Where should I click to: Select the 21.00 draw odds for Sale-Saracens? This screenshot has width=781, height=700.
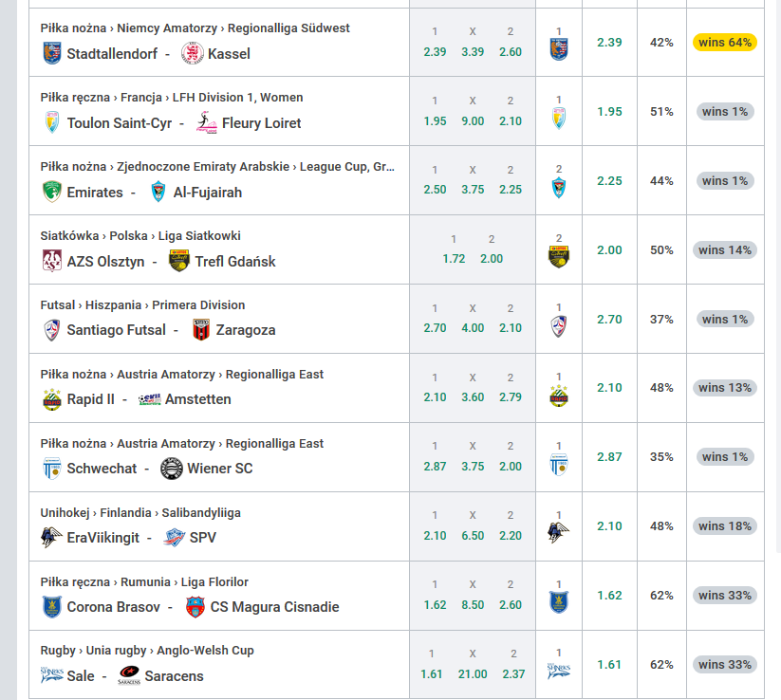(473, 674)
